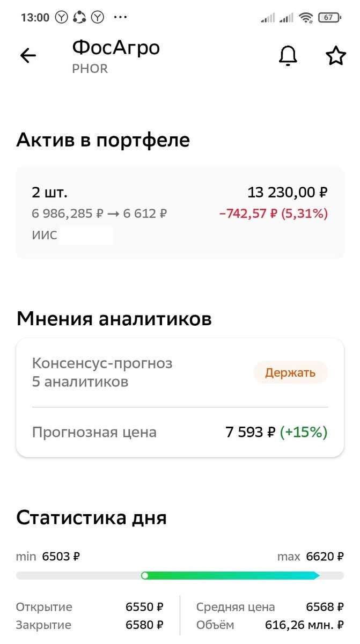Tap the back arrow to leave ФосАгро page

tap(27, 55)
